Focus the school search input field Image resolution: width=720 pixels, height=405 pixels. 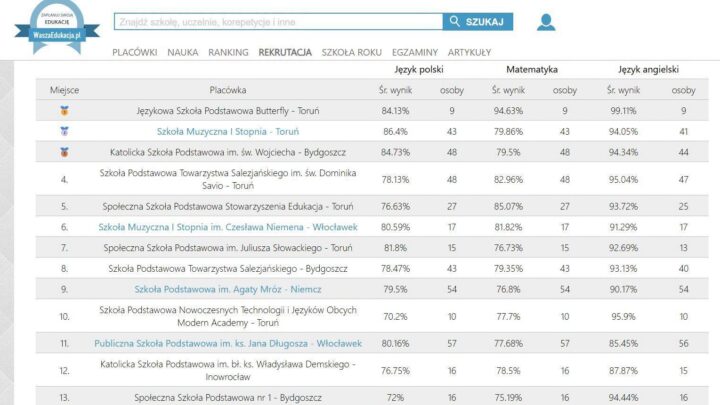[x=278, y=22]
